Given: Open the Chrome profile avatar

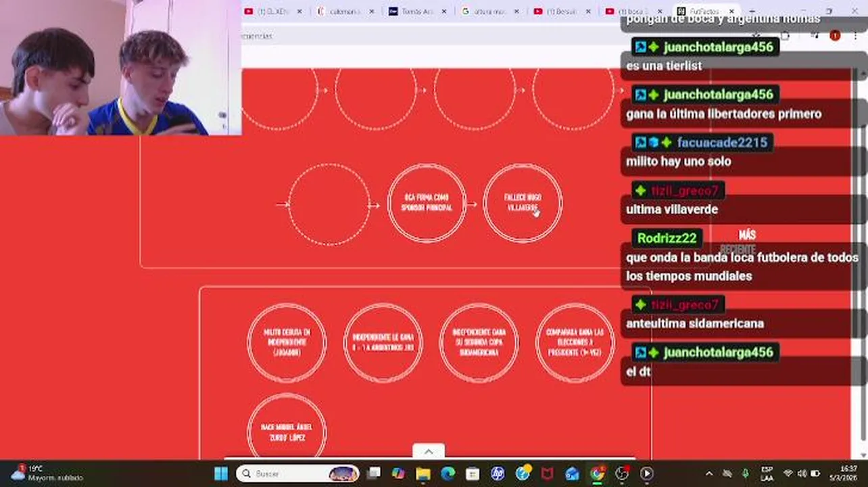Looking at the screenshot, I should pyautogui.click(x=835, y=36).
